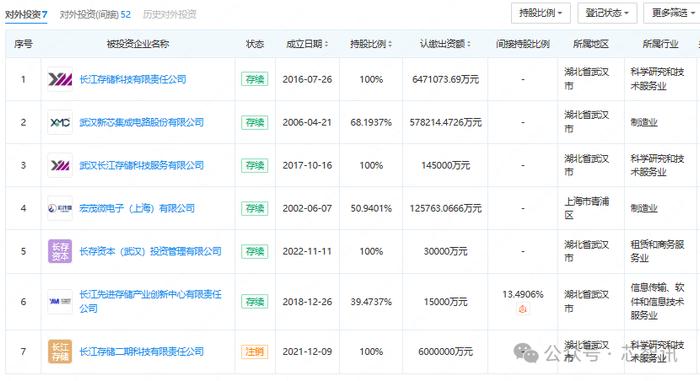Switch to the 历史对外投资 tab
This screenshot has height=381, width=700.
(170, 14)
